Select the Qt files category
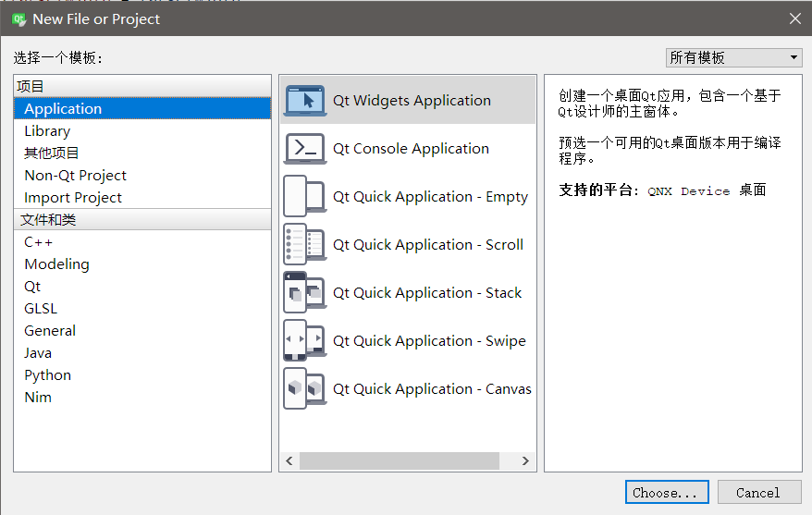 pos(142,287)
